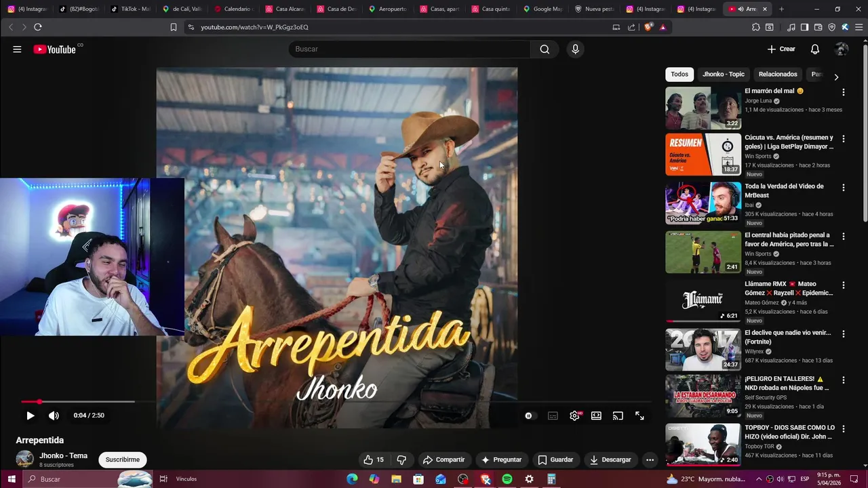Mute the video volume speaker
Image resolution: width=868 pixels, height=488 pixels.
click(54, 415)
